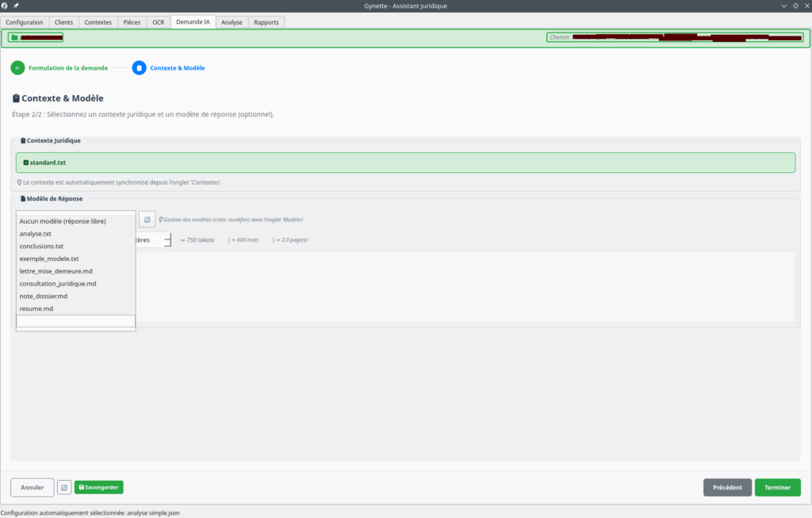Select analyse.txt from the model list
The width and height of the screenshot is (812, 518).
(36, 234)
